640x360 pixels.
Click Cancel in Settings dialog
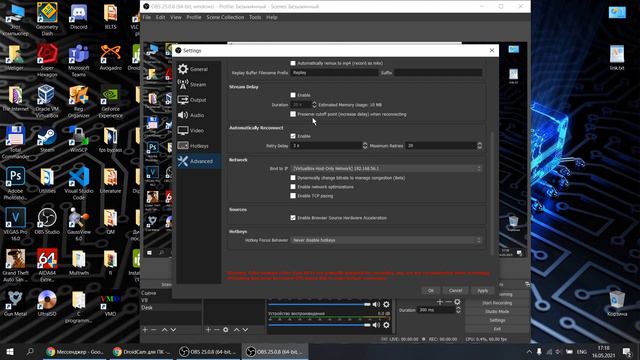455,291
